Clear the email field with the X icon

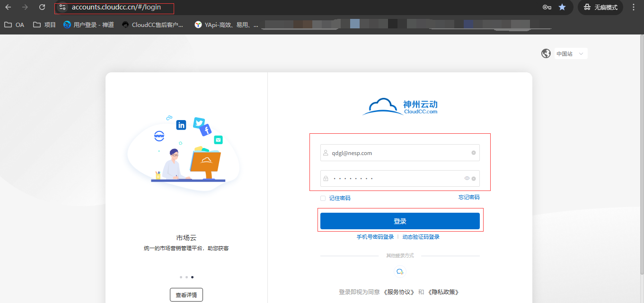[473, 153]
